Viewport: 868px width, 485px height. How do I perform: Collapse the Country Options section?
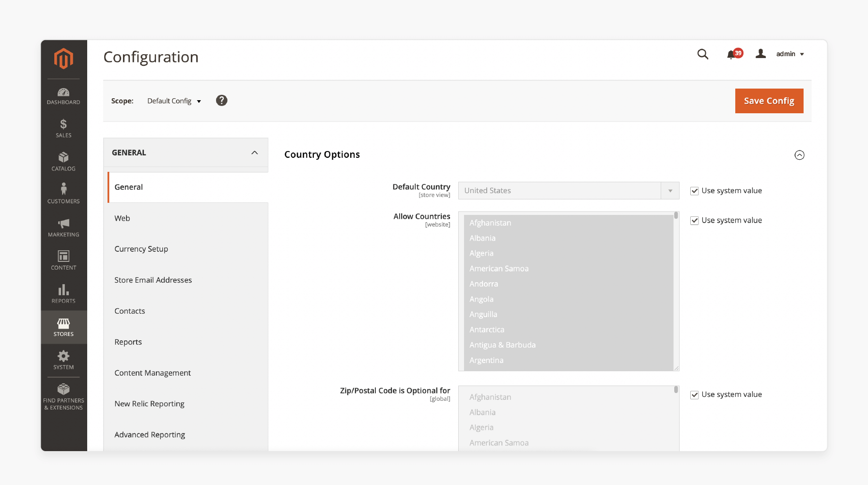799,155
